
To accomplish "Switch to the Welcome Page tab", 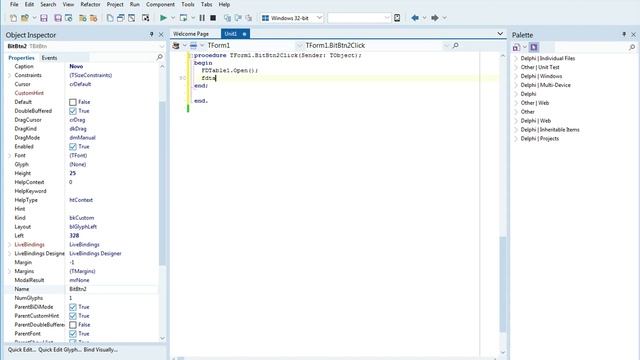I will (191, 34).
